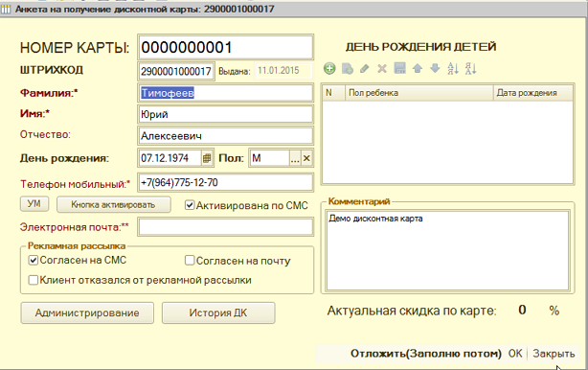Focus the НОМЕР КАРТЫ field
This screenshot has height=370, width=588.
[225, 47]
